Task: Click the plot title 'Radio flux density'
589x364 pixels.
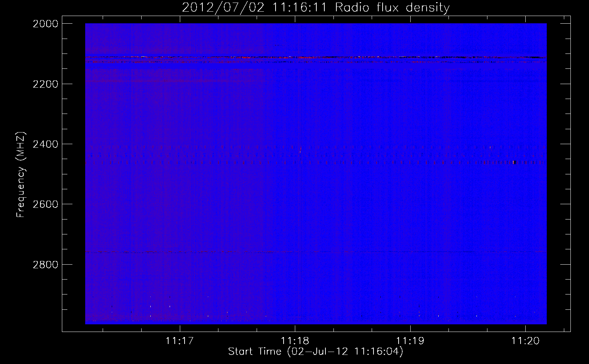Action: coord(392,8)
